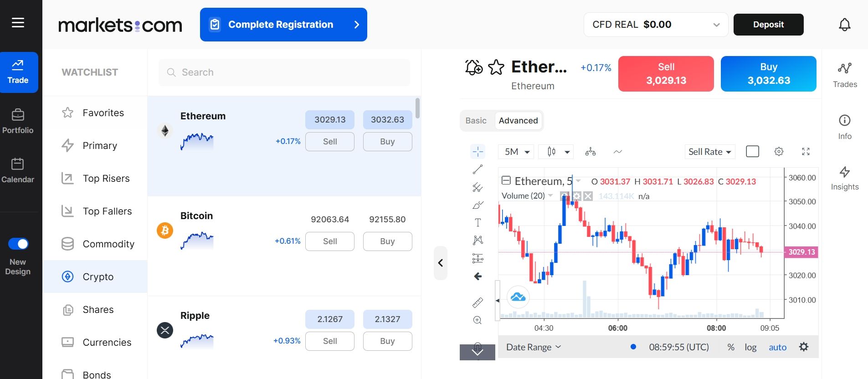Image resolution: width=868 pixels, height=379 pixels.
Task: Toggle the New Design switch
Action: point(19,244)
